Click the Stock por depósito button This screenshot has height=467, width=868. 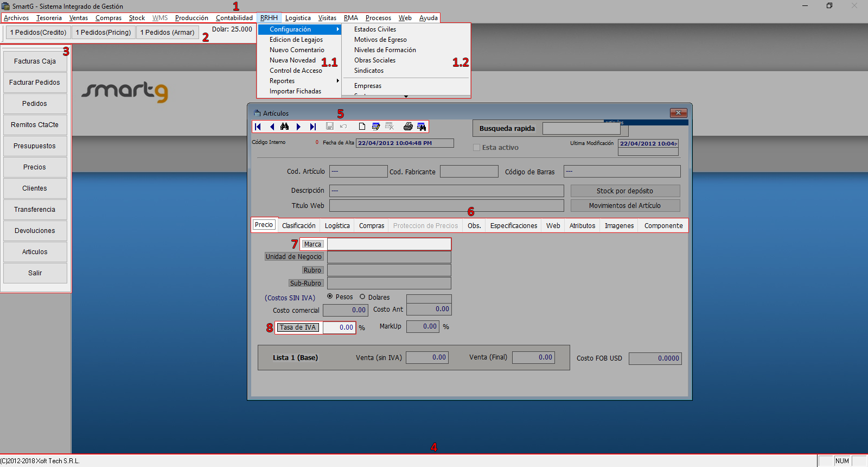pyautogui.click(x=625, y=191)
